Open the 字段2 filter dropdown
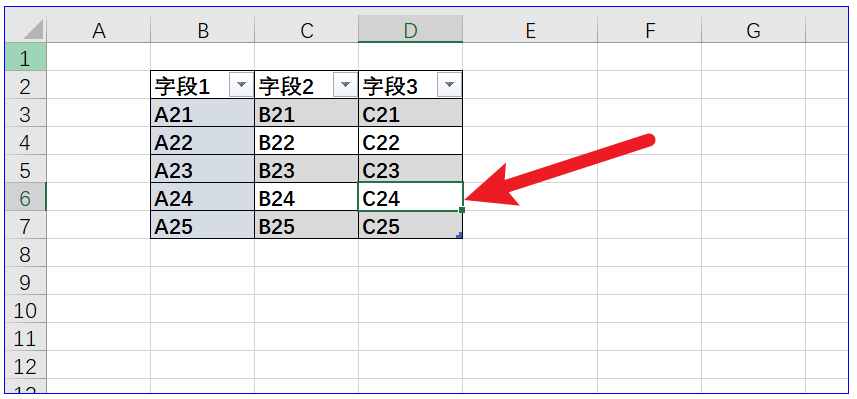Image resolution: width=857 pixels, height=399 pixels. (x=345, y=85)
